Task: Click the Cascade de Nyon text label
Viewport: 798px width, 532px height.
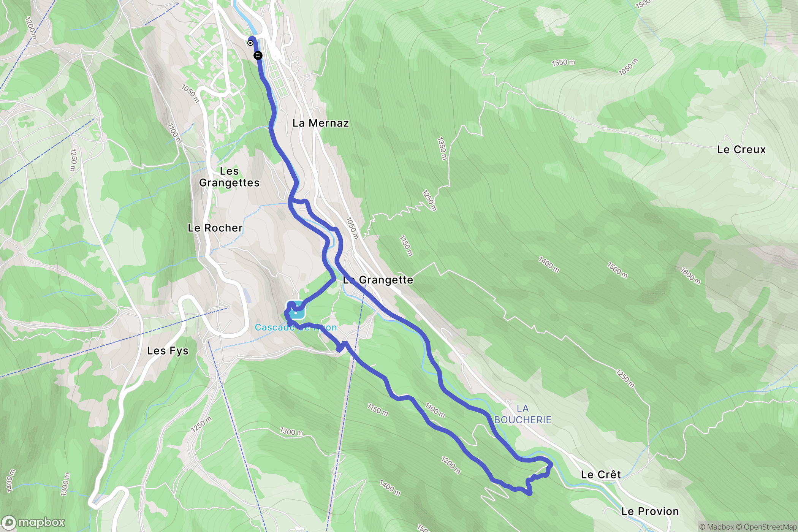Action: pos(296,328)
